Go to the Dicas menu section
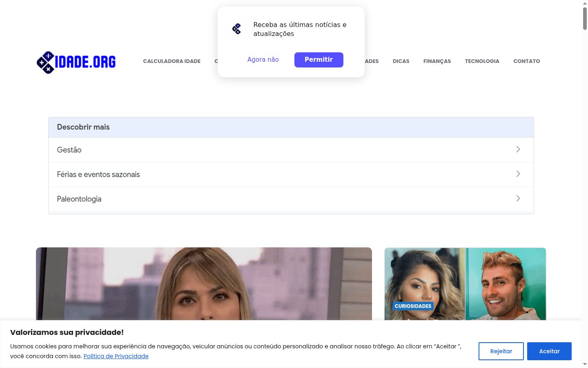This screenshot has height=368, width=588. 401,61
